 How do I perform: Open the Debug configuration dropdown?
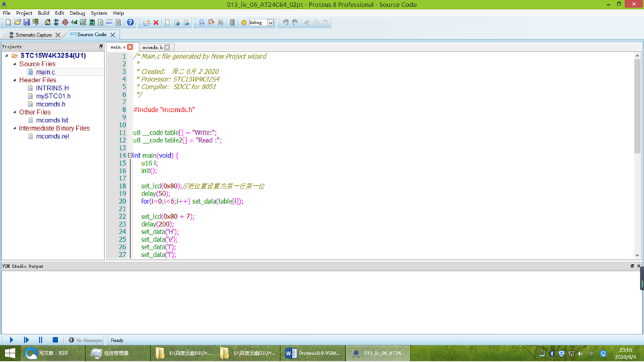pyautogui.click(x=270, y=23)
